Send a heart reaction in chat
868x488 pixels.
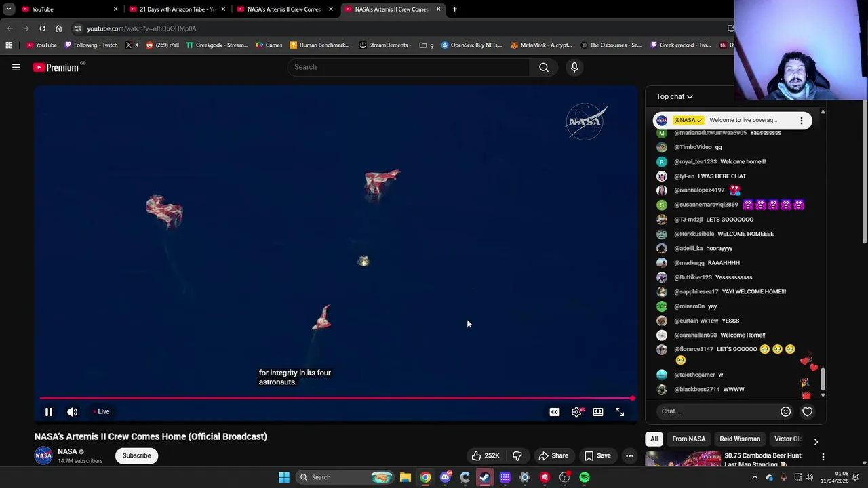tap(807, 411)
